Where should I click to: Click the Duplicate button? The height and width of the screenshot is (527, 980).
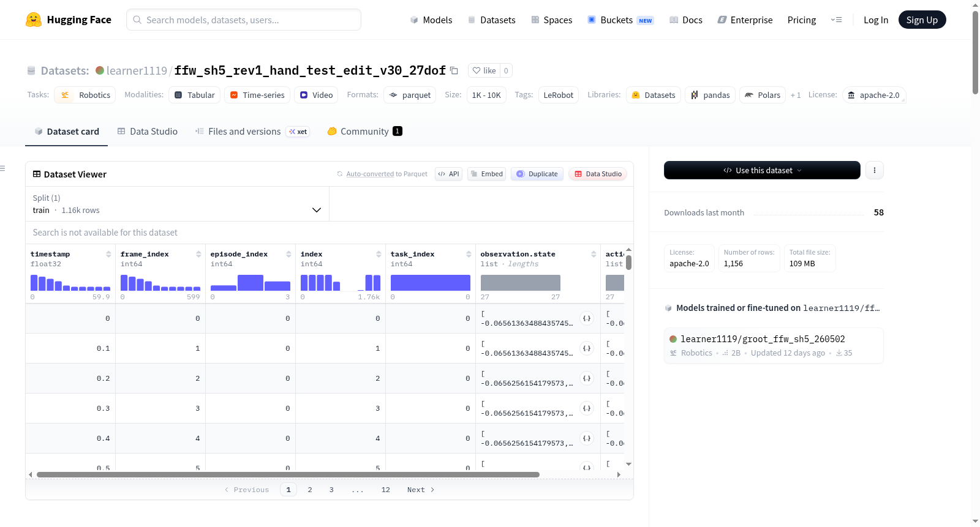coord(537,174)
